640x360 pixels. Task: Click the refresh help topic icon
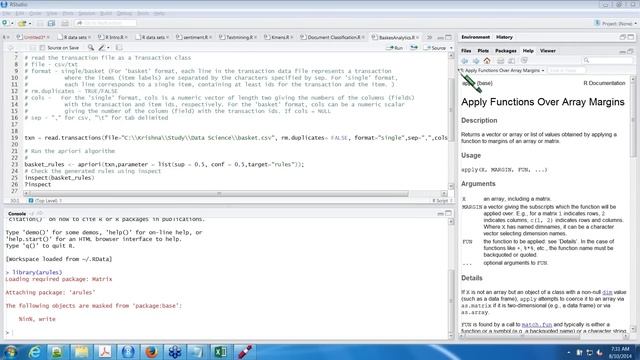(x=524, y=61)
